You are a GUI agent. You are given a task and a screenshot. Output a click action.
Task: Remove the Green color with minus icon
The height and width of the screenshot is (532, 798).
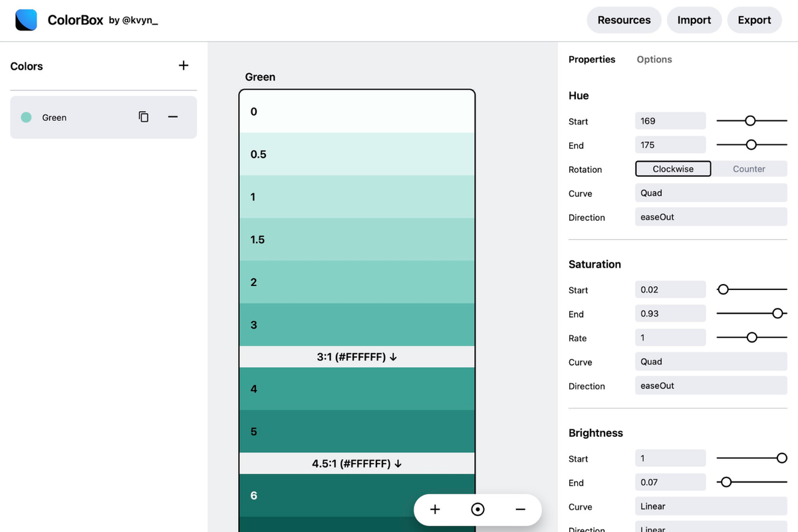pyautogui.click(x=173, y=117)
